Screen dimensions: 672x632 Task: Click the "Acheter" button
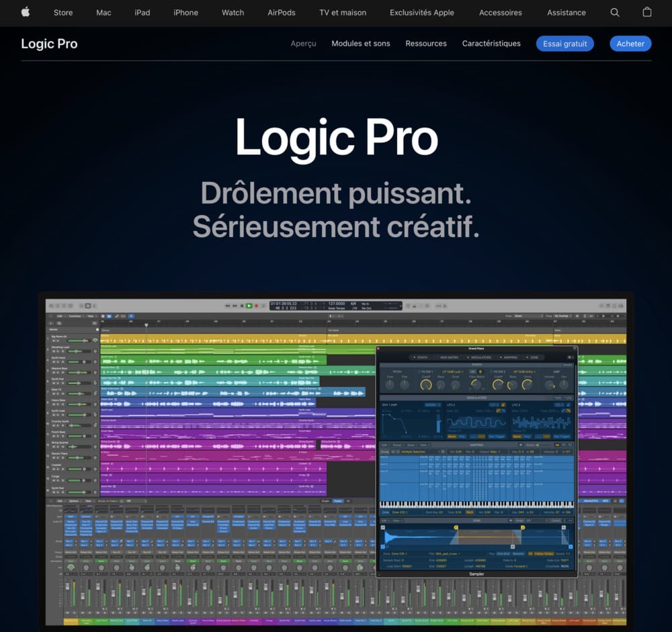tap(630, 43)
